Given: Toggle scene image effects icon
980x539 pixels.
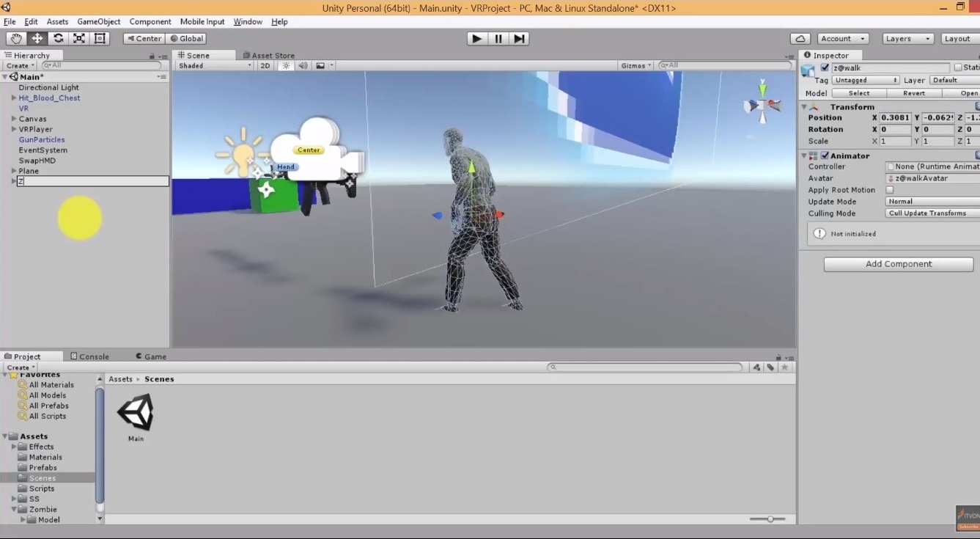Looking at the screenshot, I should coord(320,65).
